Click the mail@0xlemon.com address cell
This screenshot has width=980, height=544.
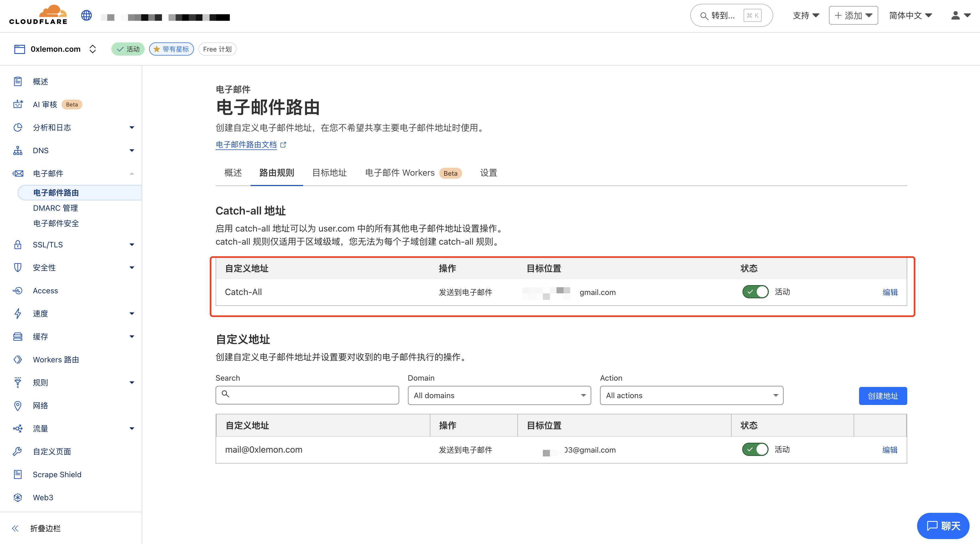(263, 450)
